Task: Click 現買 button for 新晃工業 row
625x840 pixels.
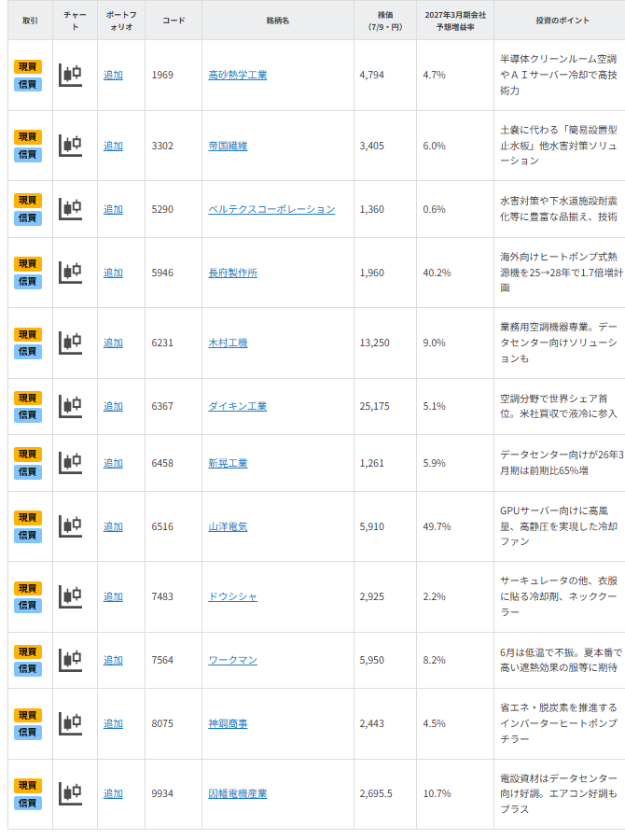Action: (x=28, y=455)
